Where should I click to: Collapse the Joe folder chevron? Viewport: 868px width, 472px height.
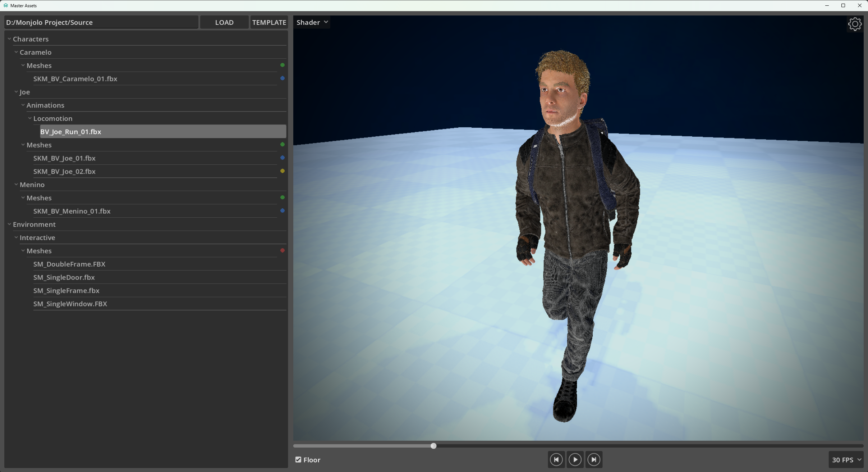click(16, 92)
